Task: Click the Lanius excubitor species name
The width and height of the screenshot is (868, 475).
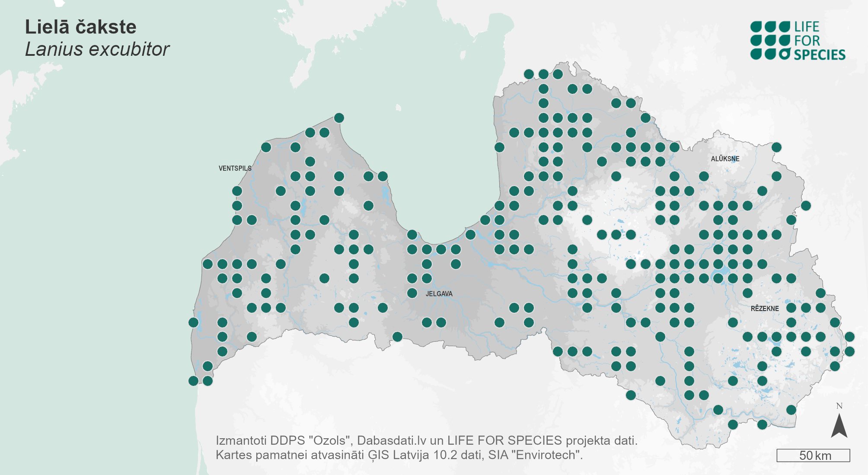Action: (x=97, y=49)
